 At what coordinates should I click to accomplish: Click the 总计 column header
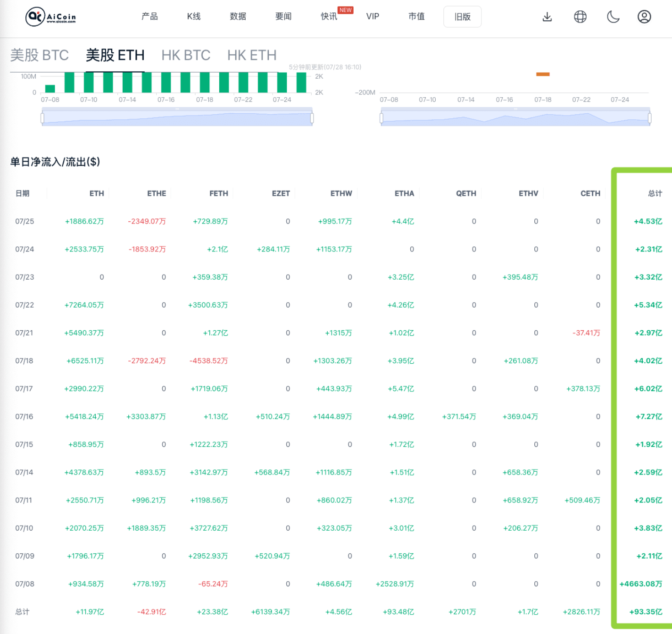click(x=655, y=193)
